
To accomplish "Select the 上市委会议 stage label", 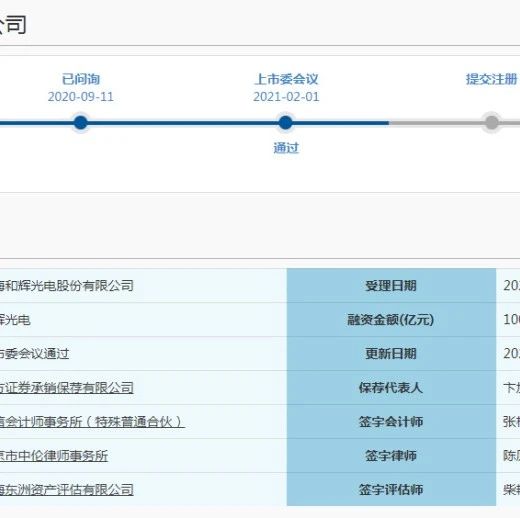I will pos(286,79).
